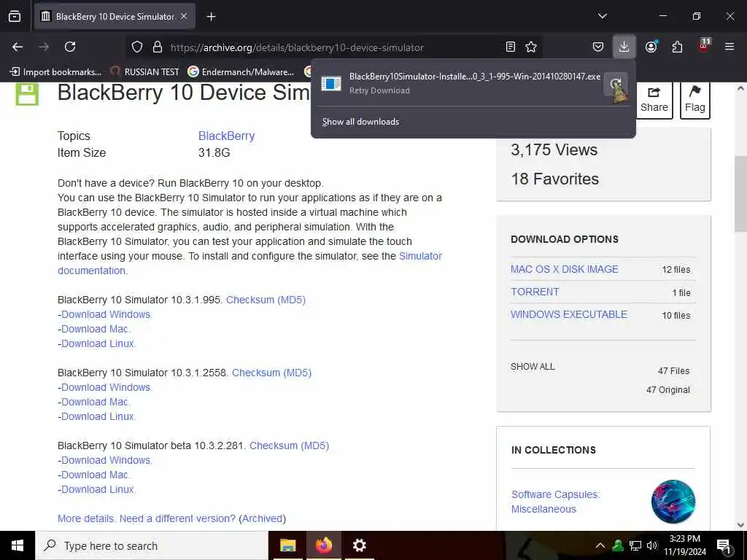Download Windows for Simulator 10.3.1.995
Image resolution: width=747 pixels, height=560 pixels.
(x=106, y=314)
